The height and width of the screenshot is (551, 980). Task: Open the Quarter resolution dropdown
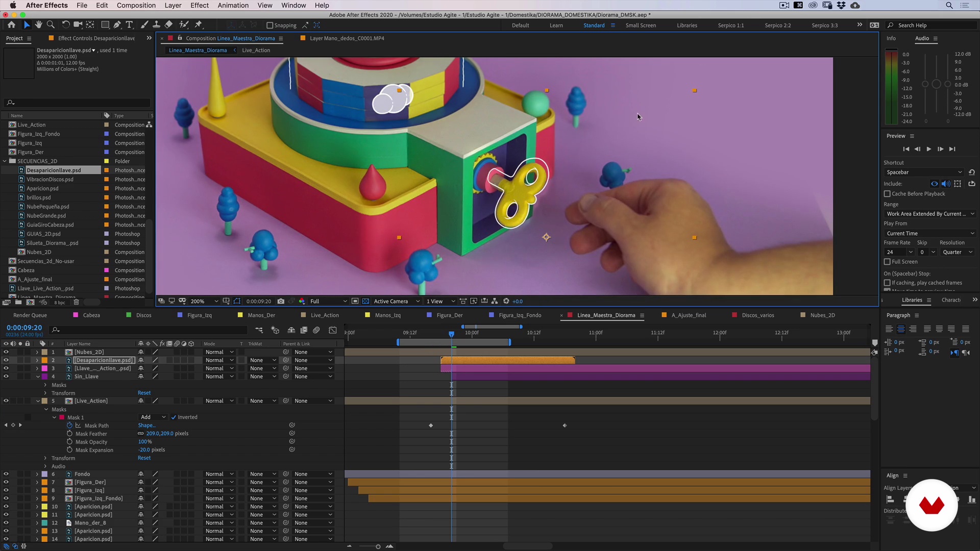point(957,252)
